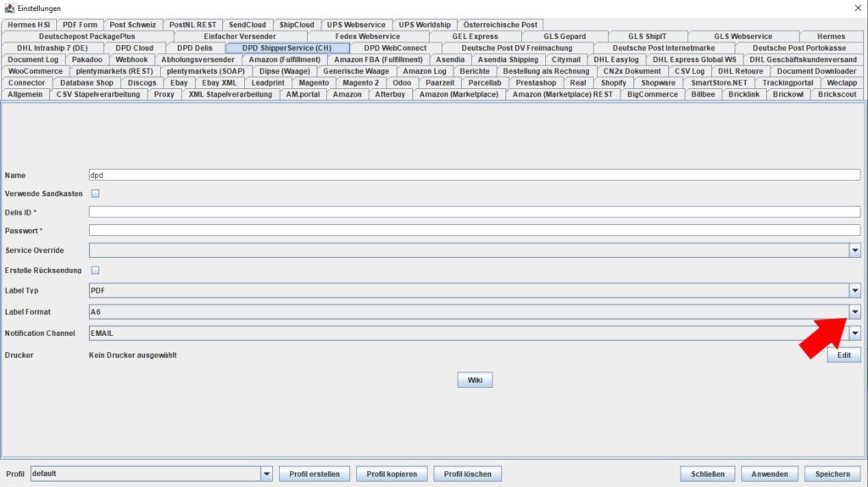The height and width of the screenshot is (487, 868).
Task: Open the Label Format A6 dropdown
Action: 475,312
